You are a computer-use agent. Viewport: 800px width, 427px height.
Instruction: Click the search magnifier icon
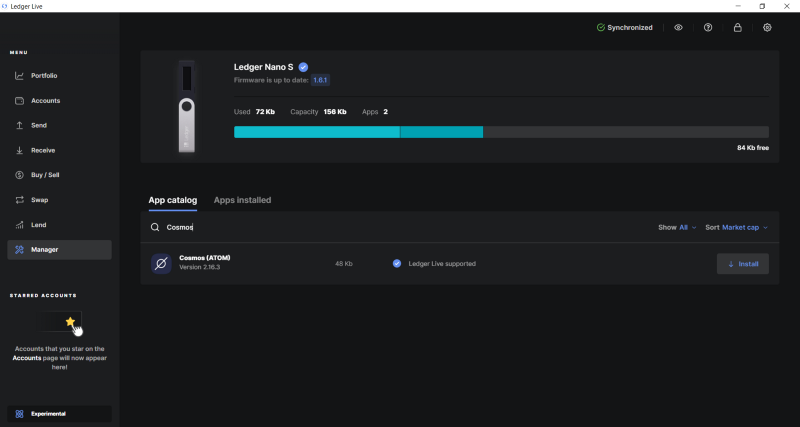pyautogui.click(x=155, y=227)
